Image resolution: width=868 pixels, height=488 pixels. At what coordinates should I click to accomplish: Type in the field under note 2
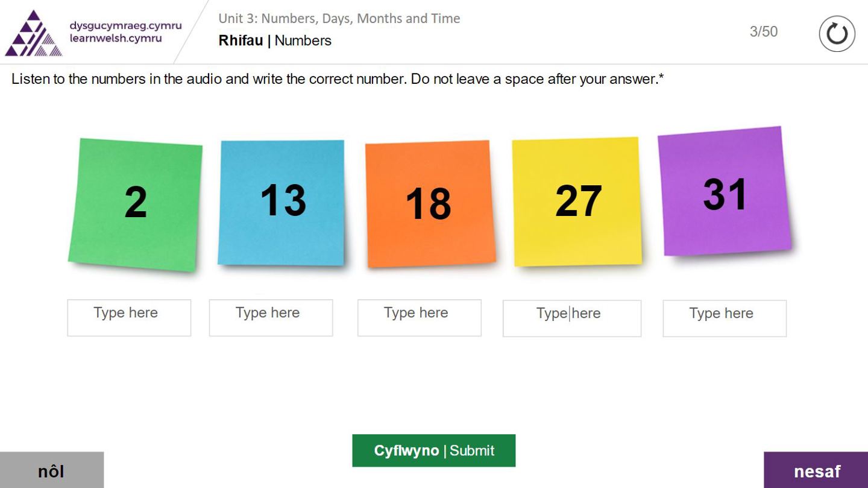[129, 318]
